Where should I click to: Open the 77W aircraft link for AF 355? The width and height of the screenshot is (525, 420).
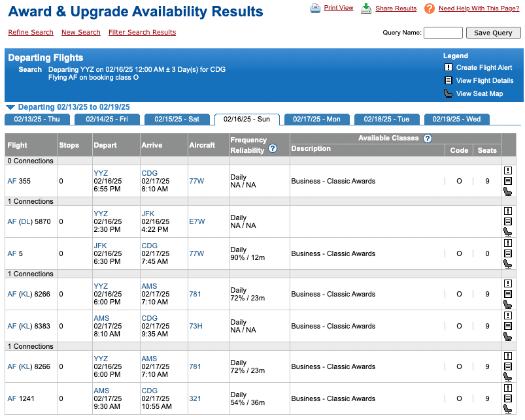pos(196,181)
